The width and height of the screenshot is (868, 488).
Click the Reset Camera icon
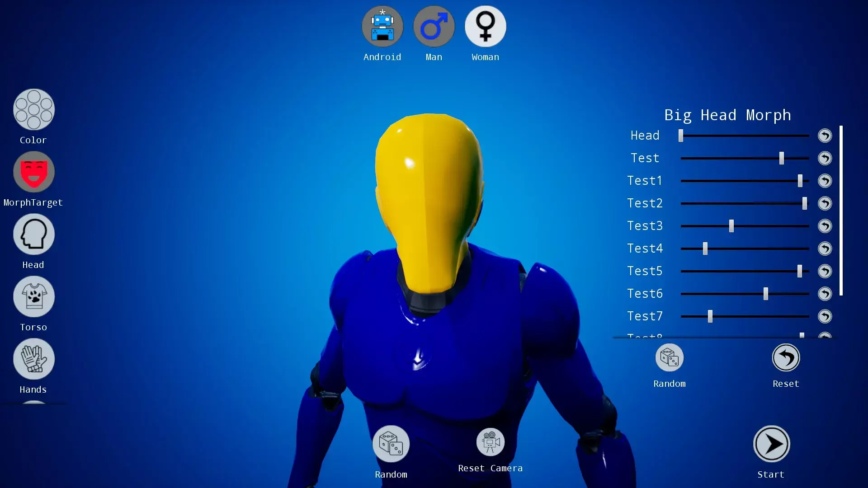click(x=490, y=442)
